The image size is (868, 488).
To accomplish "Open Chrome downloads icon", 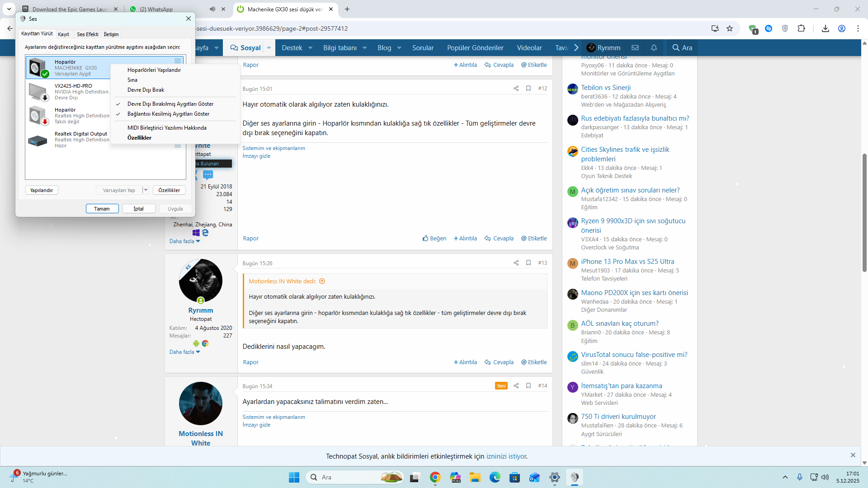I will 825,28.
